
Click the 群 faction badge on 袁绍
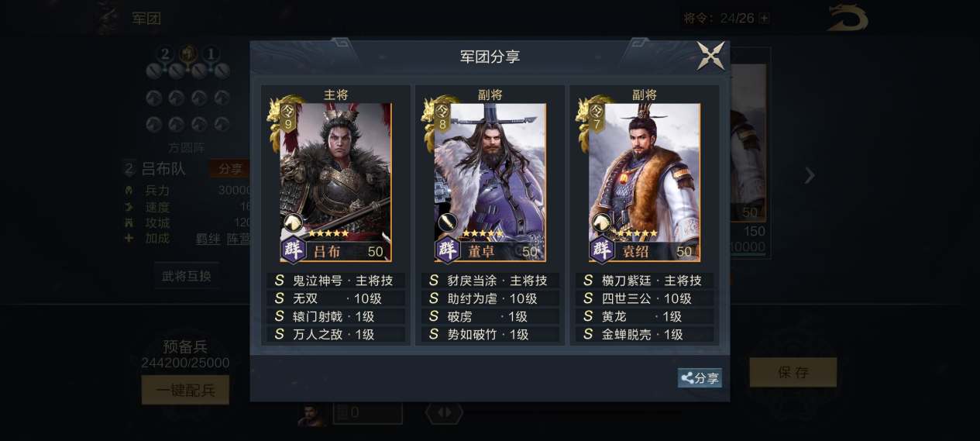602,250
